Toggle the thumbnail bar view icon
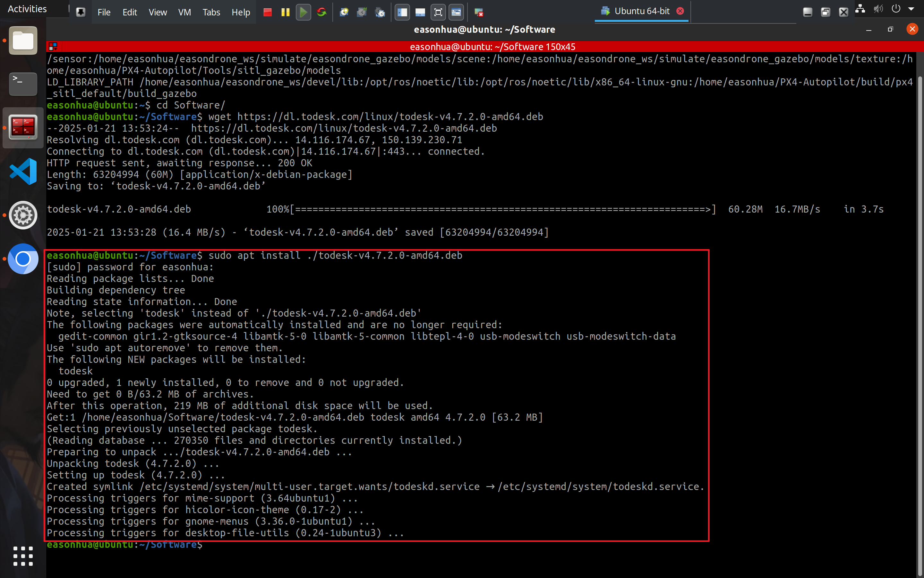The width and height of the screenshot is (924, 578). (x=420, y=12)
